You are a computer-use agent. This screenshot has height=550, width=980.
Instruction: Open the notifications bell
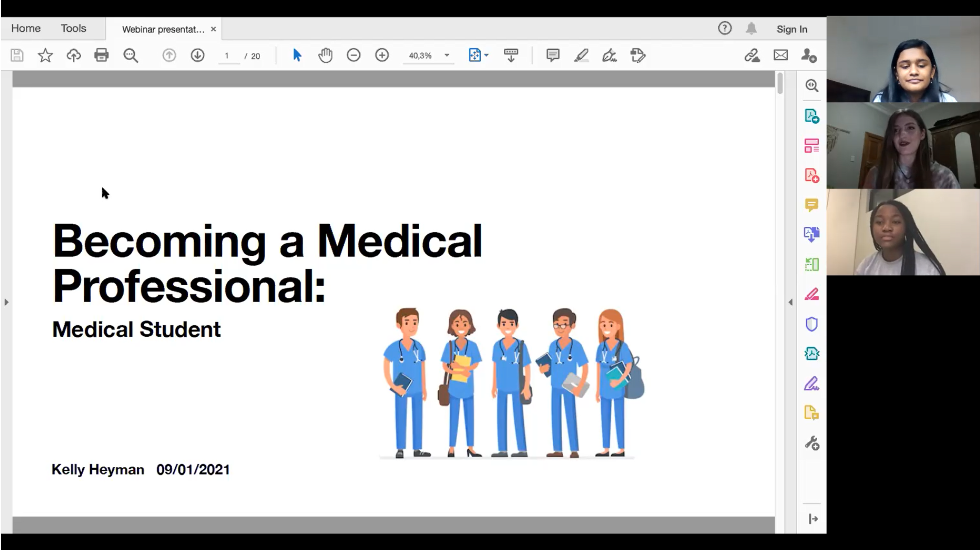pyautogui.click(x=751, y=29)
